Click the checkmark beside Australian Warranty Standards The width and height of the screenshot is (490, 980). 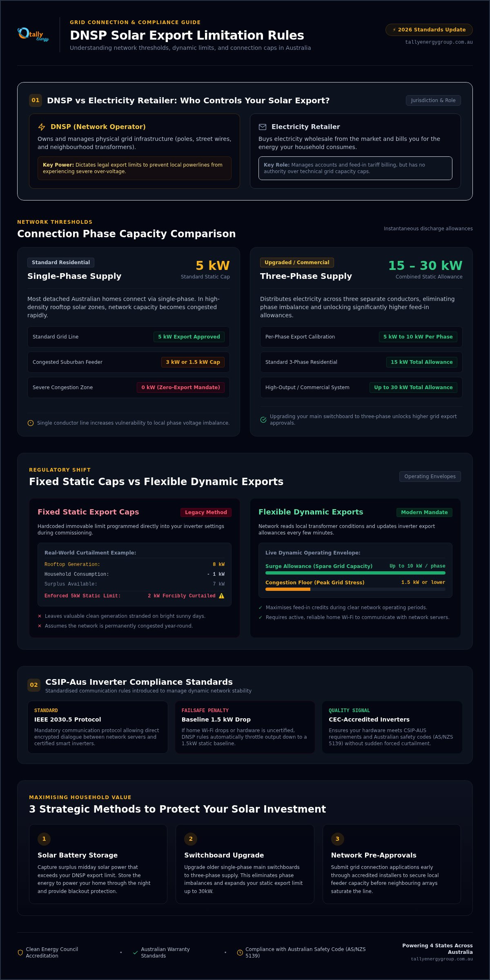tap(136, 953)
